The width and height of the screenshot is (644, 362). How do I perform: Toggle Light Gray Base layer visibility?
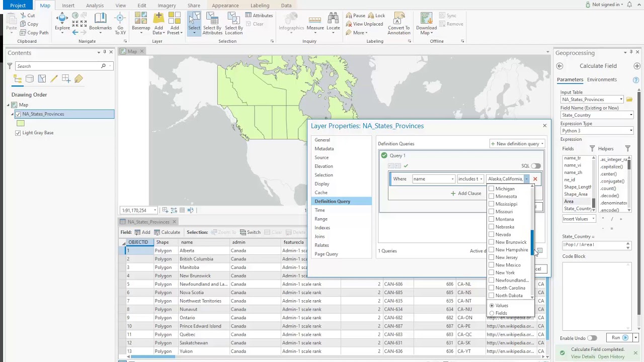(x=18, y=133)
